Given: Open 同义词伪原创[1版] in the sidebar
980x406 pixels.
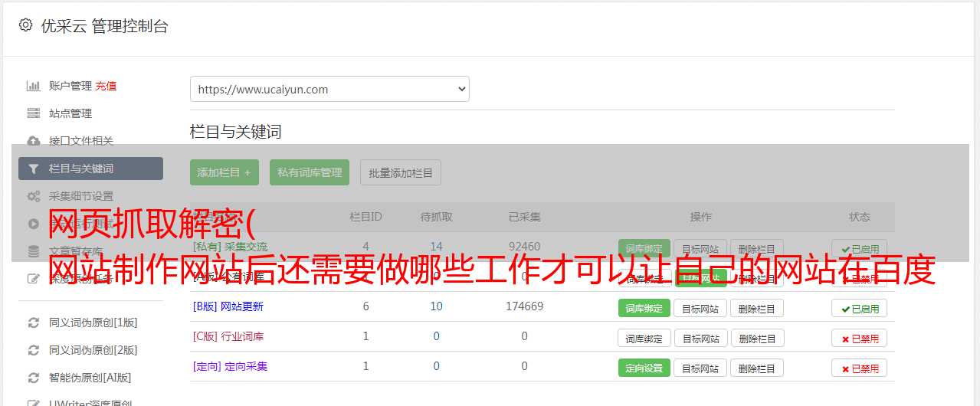Looking at the screenshot, I should coord(93,323).
